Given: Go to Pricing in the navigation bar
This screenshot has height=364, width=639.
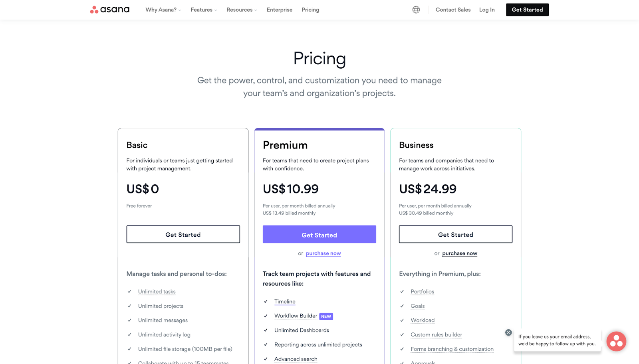Looking at the screenshot, I should pyautogui.click(x=310, y=10).
